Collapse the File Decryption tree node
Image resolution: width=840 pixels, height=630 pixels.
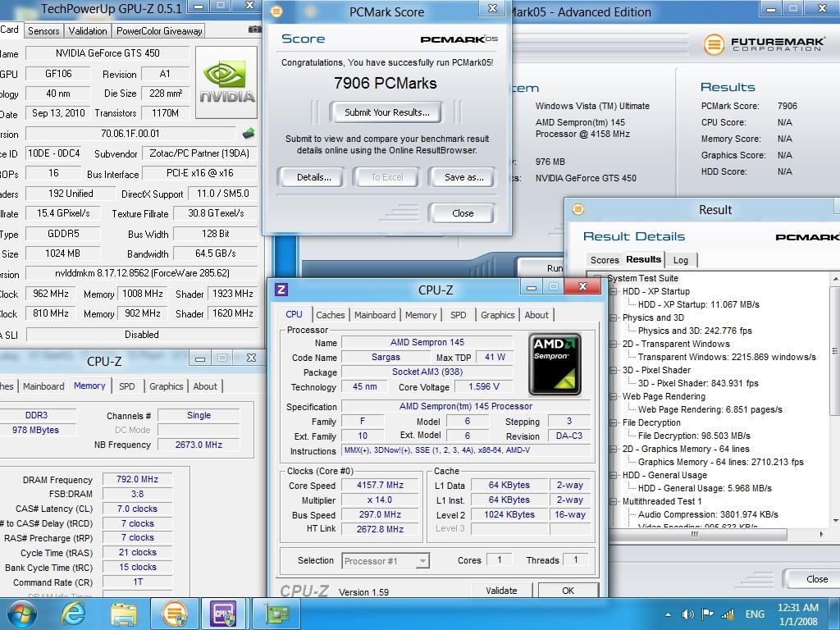point(614,422)
